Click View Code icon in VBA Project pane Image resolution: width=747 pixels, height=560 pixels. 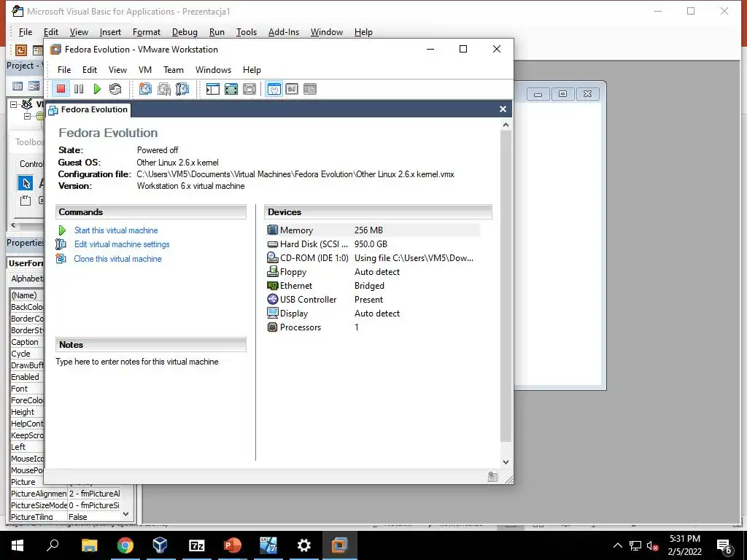coord(18,86)
